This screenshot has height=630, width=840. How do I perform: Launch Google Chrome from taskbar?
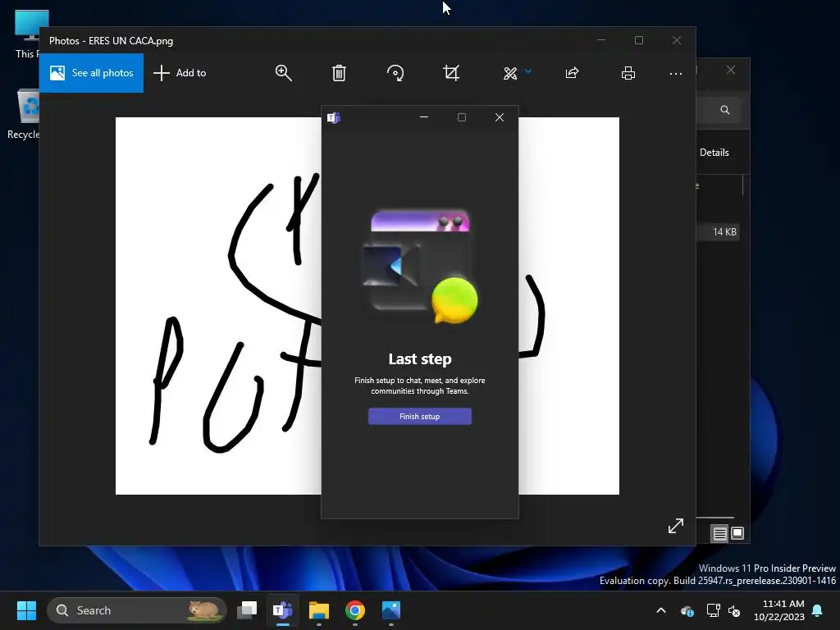coord(355,610)
